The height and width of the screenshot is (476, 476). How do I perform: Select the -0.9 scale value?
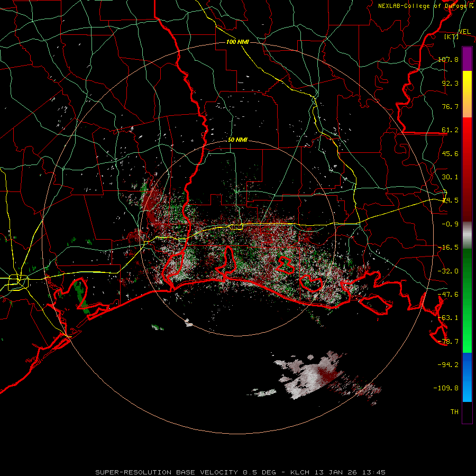pos(450,224)
